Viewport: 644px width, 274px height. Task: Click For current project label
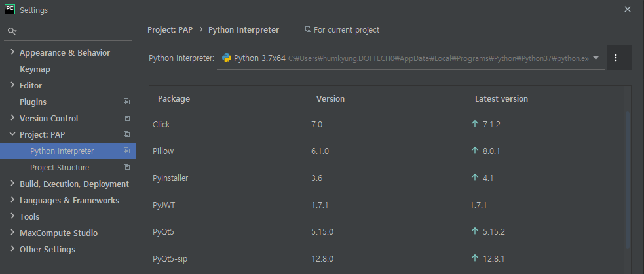pos(347,30)
